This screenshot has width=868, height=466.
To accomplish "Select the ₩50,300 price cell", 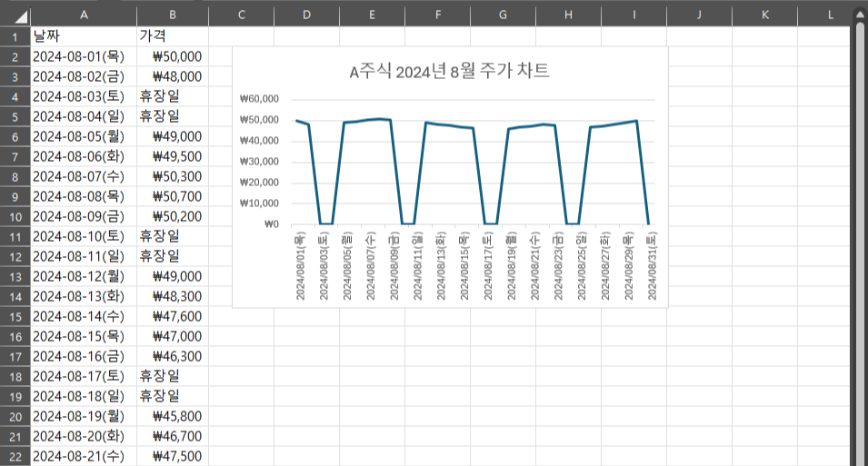I will click(173, 176).
